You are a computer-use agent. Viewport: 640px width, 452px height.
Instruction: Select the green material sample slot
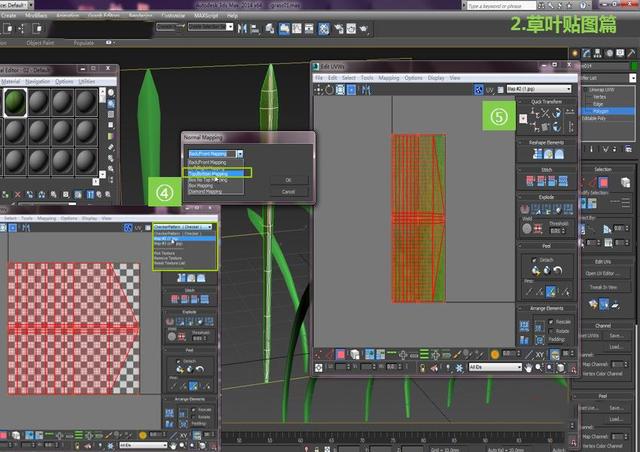tap(15, 102)
